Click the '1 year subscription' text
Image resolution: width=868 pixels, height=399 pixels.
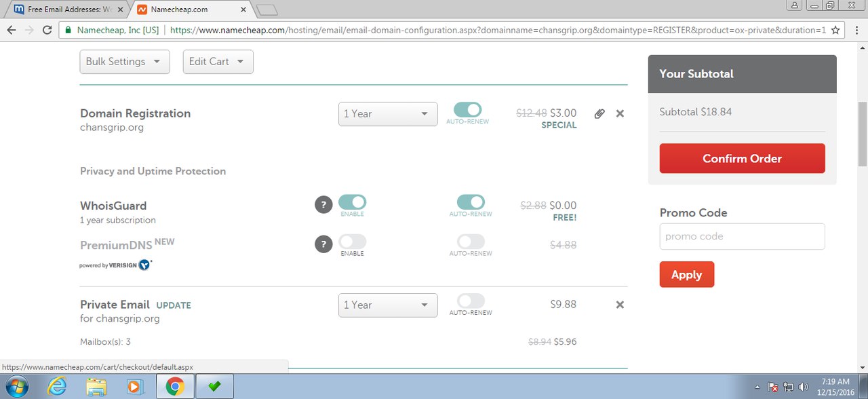tap(118, 221)
